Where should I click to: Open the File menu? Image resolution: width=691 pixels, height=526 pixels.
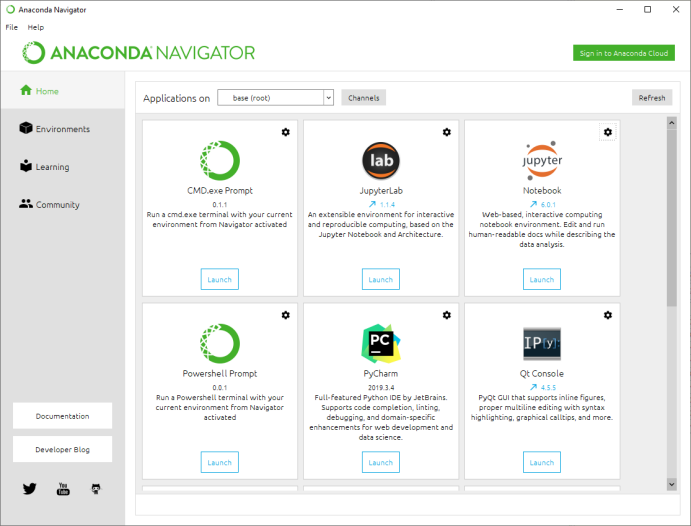click(12, 27)
